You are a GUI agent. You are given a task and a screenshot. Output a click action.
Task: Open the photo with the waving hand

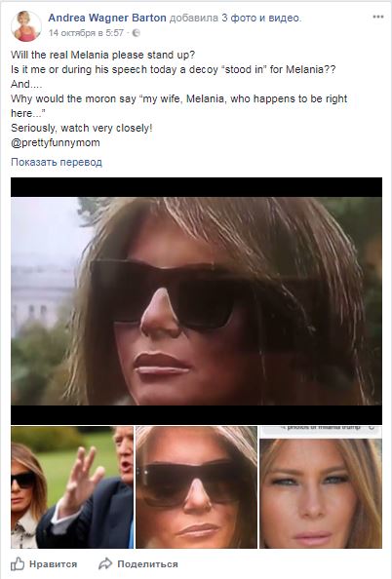[x=72, y=487]
